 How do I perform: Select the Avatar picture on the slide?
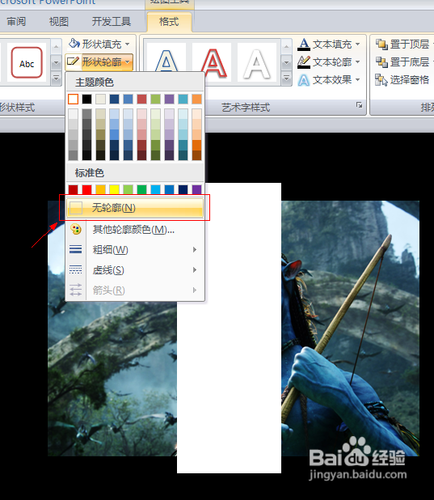350,328
